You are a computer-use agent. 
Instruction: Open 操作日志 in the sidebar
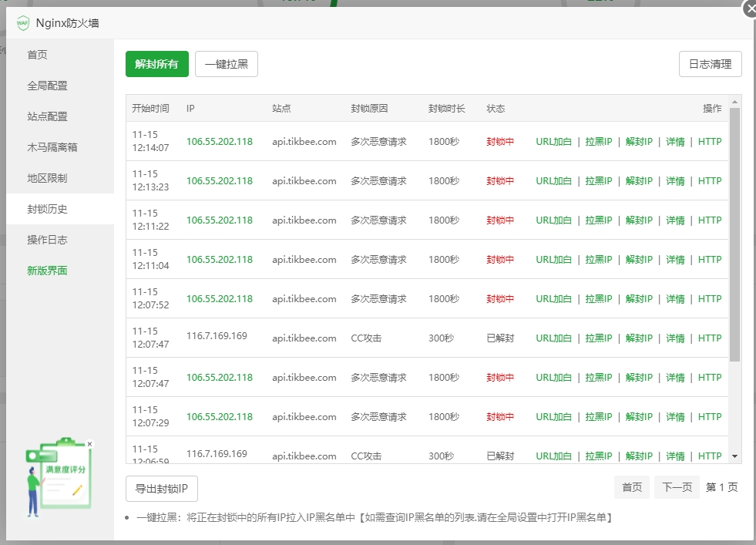(x=47, y=240)
